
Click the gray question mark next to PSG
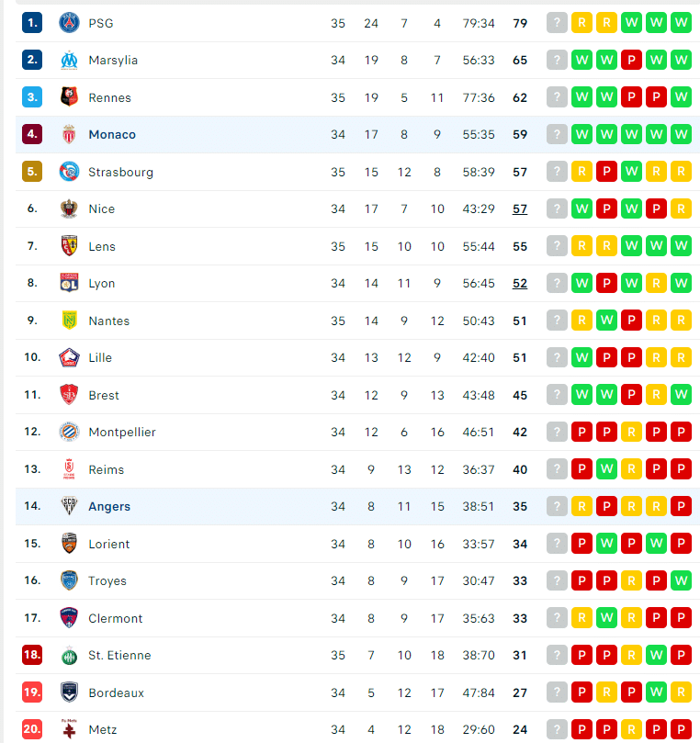tap(557, 23)
